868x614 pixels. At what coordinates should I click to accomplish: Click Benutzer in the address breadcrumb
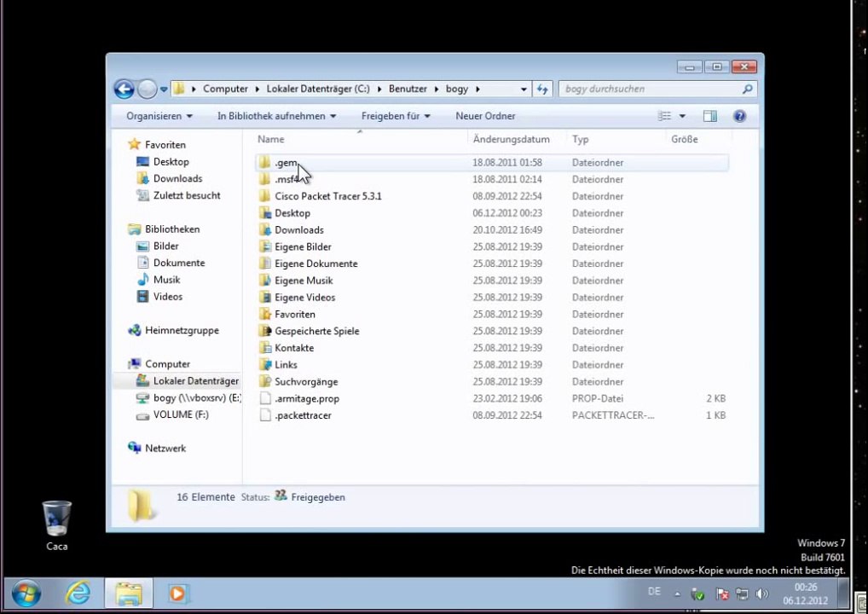(408, 90)
